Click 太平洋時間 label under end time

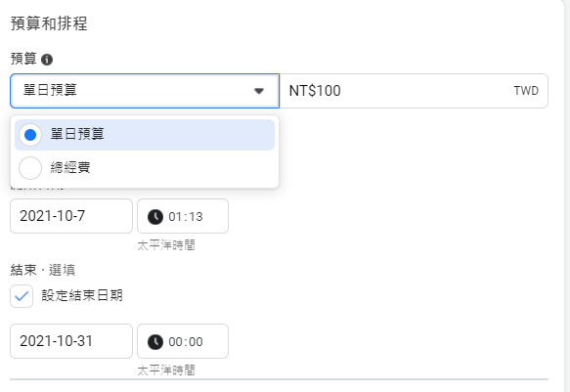tap(166, 370)
